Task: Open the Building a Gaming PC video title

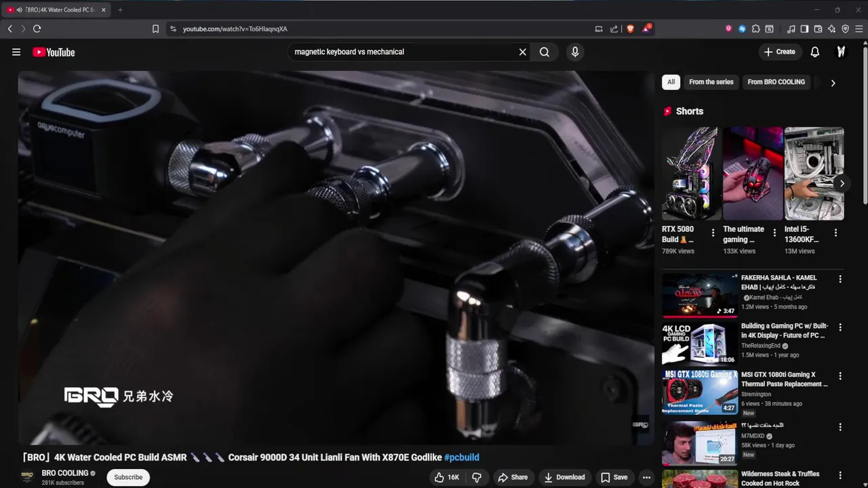Action: 785,331
